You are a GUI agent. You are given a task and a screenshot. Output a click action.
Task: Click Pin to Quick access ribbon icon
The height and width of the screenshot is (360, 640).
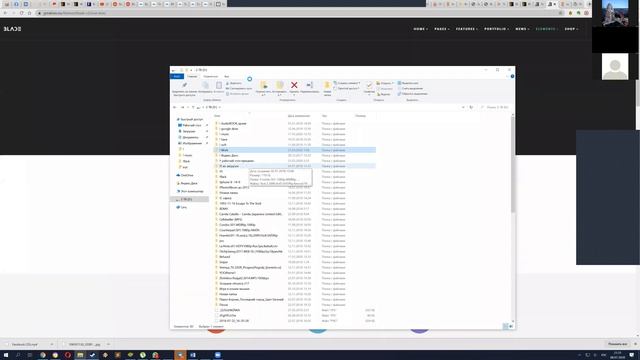tap(184, 85)
